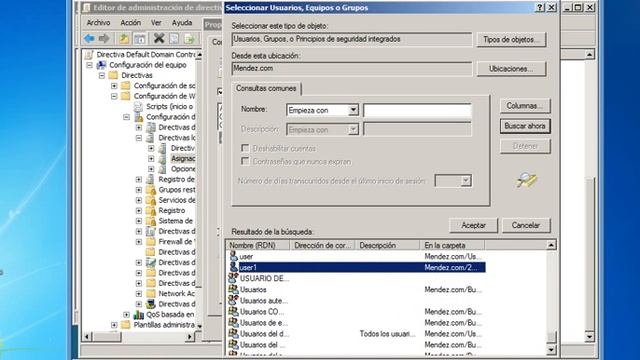Click inside the Nombre text input field
The width and height of the screenshot is (640, 360).
coord(417,110)
